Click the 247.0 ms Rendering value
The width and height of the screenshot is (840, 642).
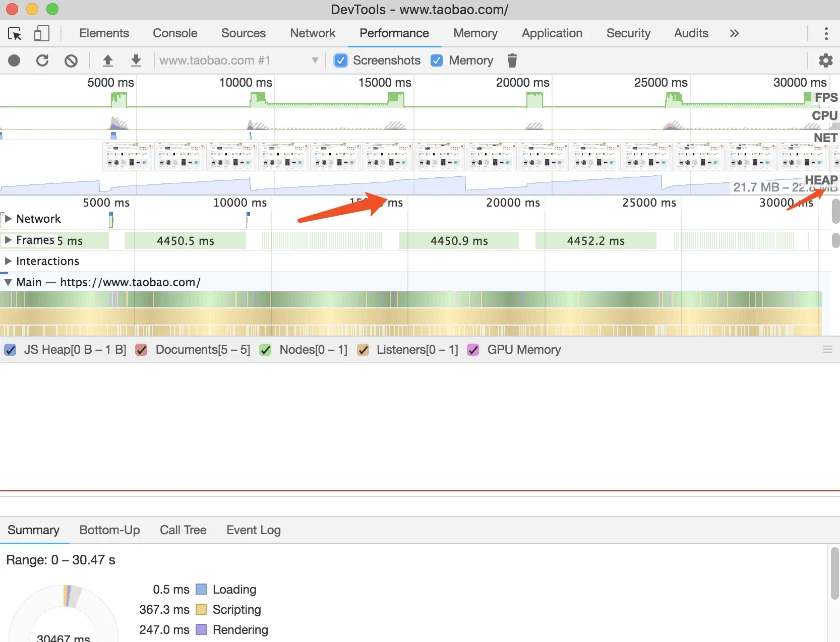pos(164,629)
